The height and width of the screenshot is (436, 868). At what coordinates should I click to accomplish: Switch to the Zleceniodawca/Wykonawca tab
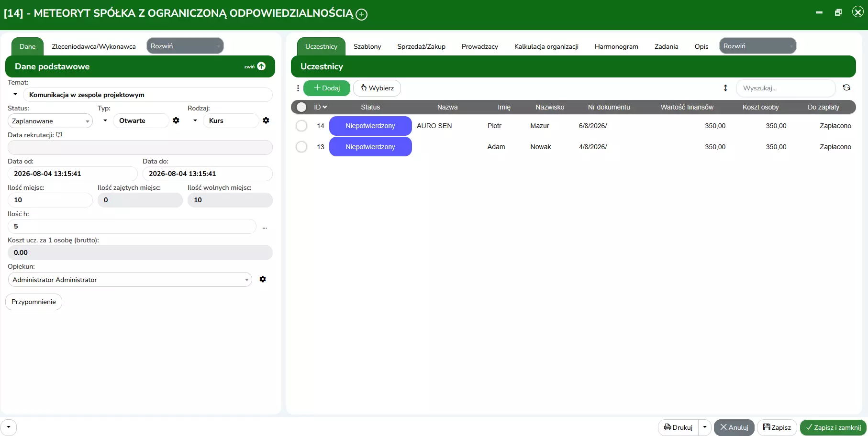94,46
